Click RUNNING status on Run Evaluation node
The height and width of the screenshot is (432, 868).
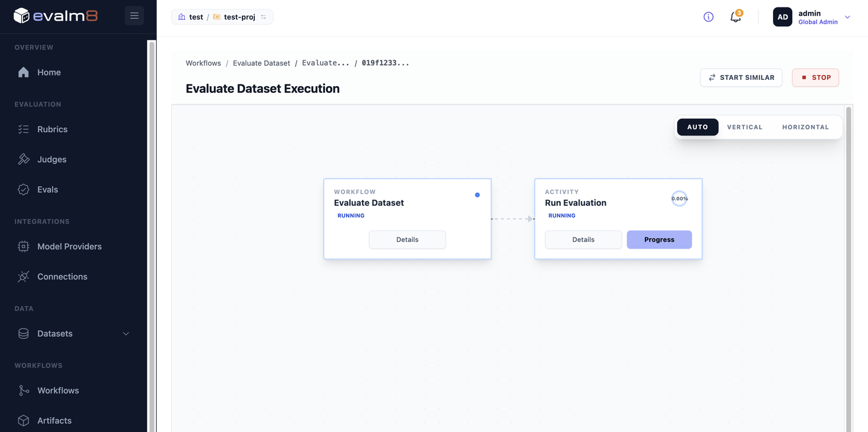tap(562, 216)
